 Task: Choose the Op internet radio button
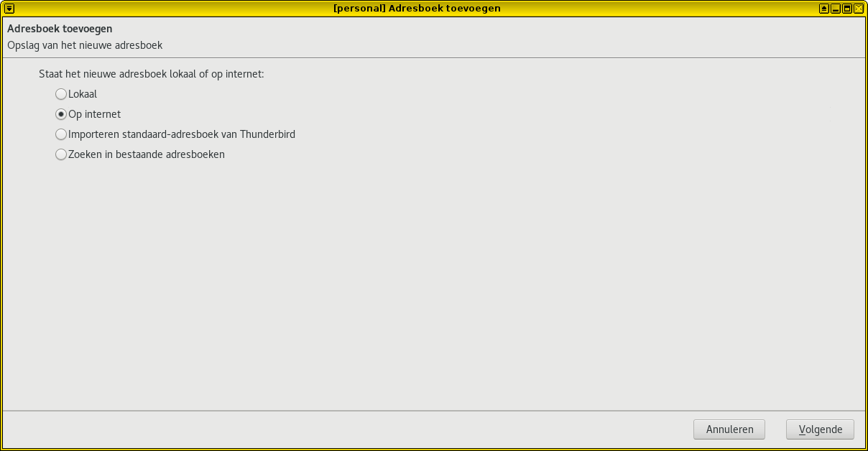click(61, 114)
